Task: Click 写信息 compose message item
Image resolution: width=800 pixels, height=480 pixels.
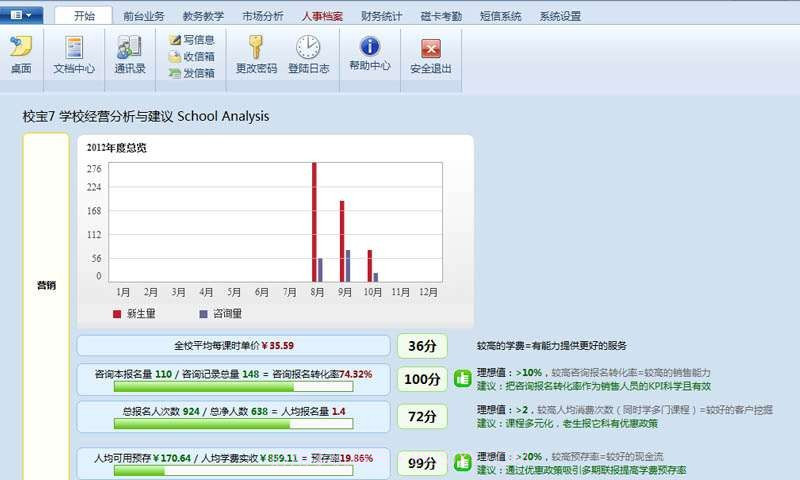Action: (x=192, y=40)
